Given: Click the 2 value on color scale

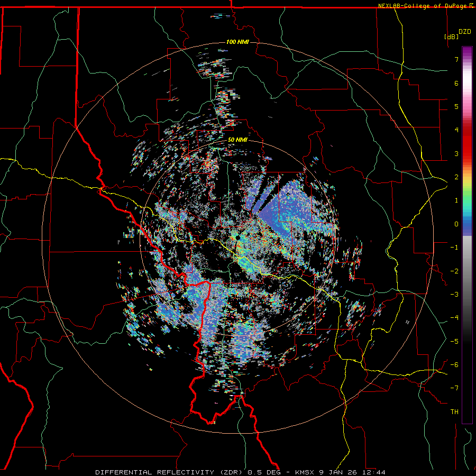Looking at the screenshot, I should click(456, 177).
